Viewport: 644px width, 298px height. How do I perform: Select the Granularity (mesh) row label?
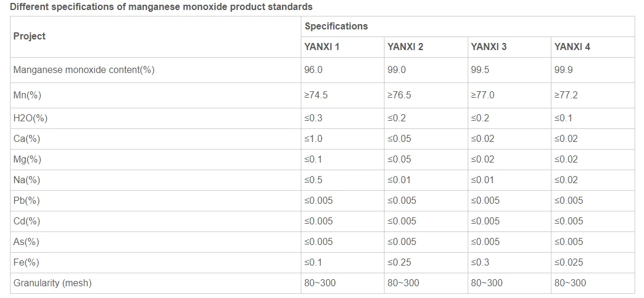click(52, 283)
